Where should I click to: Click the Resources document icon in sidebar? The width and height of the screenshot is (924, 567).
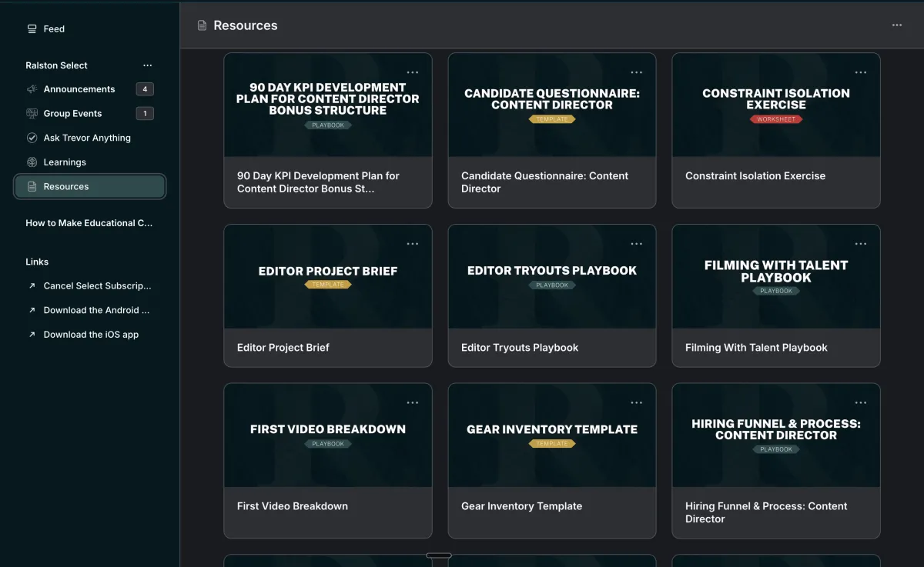(32, 187)
